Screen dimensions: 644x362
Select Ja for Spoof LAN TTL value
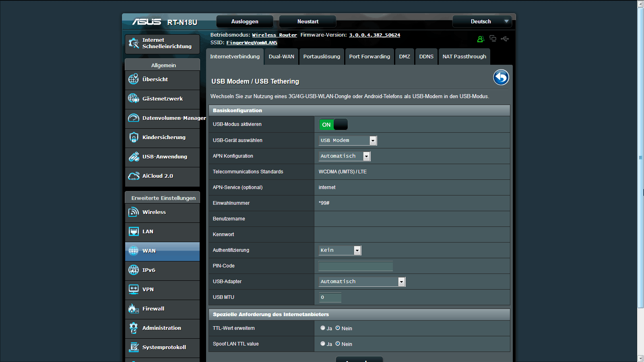[x=323, y=343]
